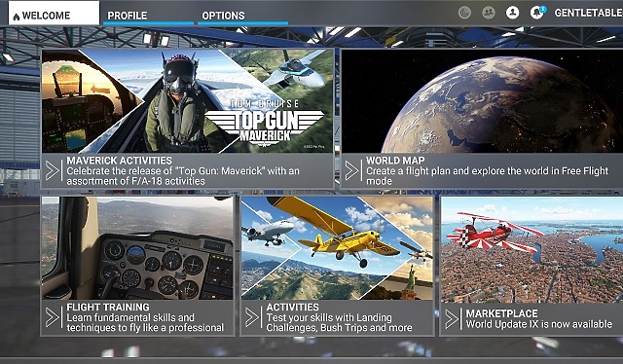Switch to the Profile tab
Screen dimensions: 623x364
pos(148,16)
